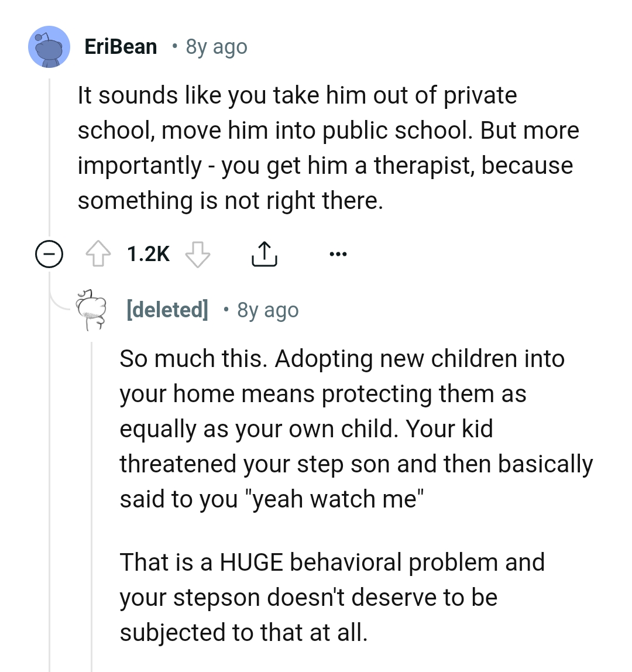Click '8y ago' on the deleted reply
632x672 pixels.
pyautogui.click(x=267, y=310)
